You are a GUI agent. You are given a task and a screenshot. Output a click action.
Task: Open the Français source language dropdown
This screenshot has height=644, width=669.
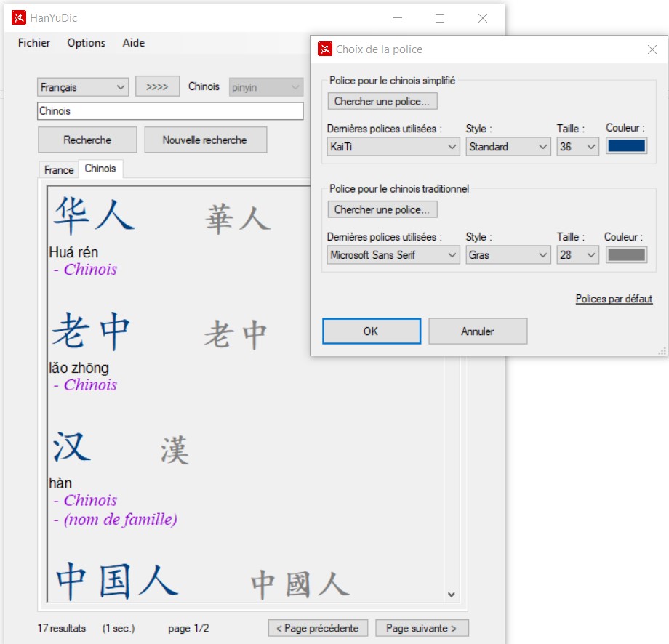[83, 87]
